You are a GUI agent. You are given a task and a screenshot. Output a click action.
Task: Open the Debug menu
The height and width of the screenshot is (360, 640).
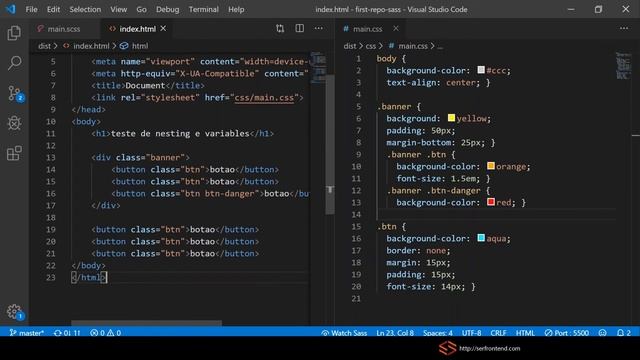coord(167,9)
